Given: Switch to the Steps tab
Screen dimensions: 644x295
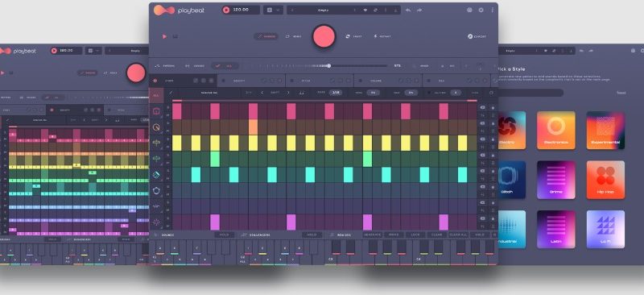Looking at the screenshot, I should pyautogui.click(x=184, y=81).
